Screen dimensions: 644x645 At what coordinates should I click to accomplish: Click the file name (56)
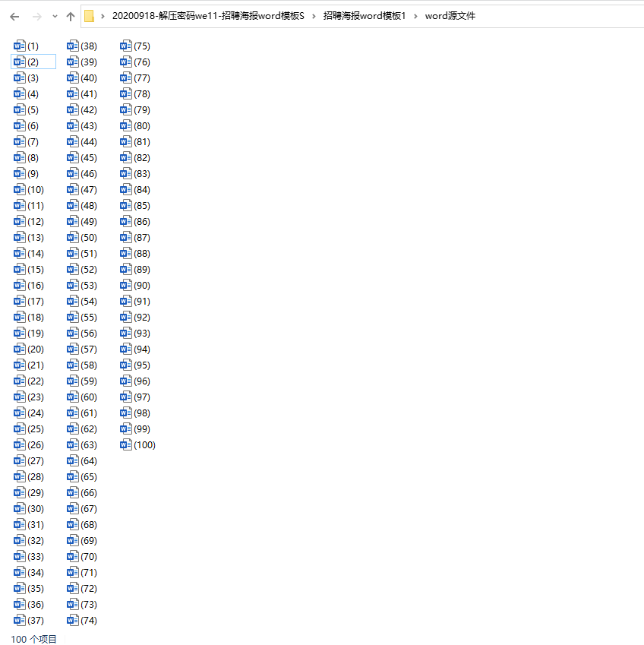coord(89,334)
